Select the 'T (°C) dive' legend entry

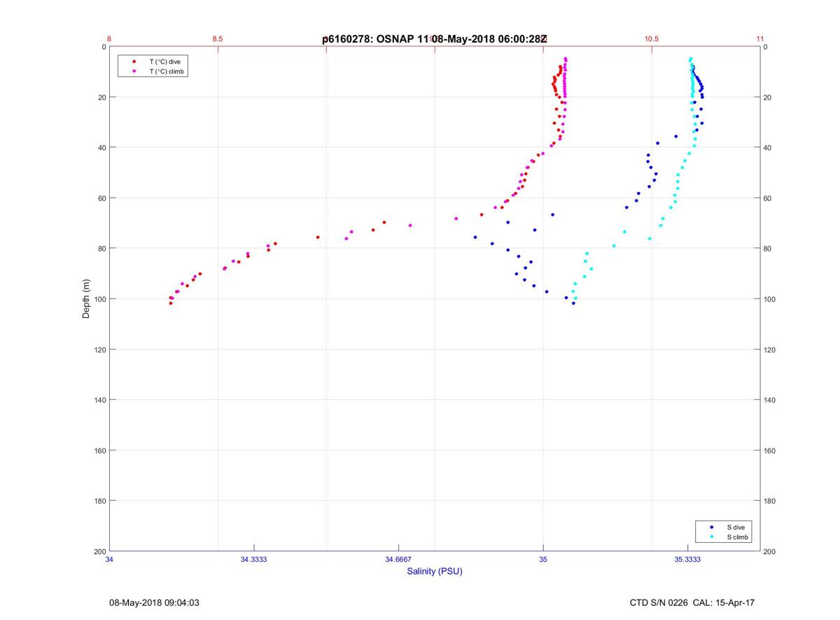164,62
